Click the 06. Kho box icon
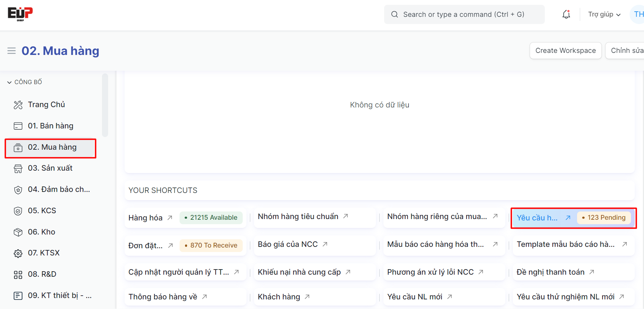 click(x=18, y=232)
